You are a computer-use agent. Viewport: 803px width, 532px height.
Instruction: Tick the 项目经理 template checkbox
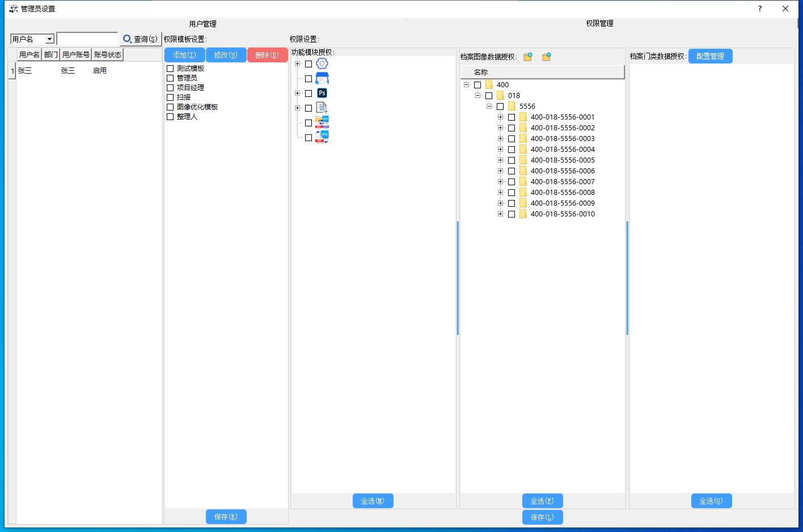(170, 88)
